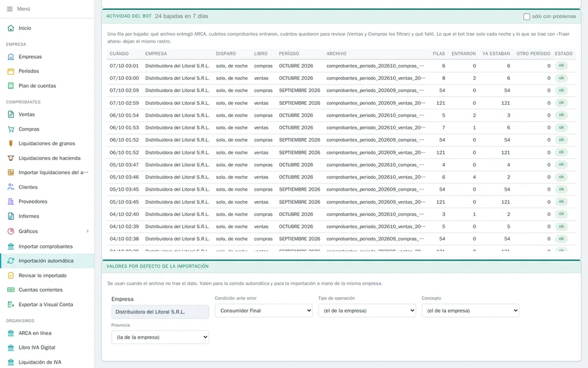The width and height of the screenshot is (588, 368).
Task: Click the Empresa field 'Distribuidora del Litoral S.R.L.'
Action: tap(160, 312)
